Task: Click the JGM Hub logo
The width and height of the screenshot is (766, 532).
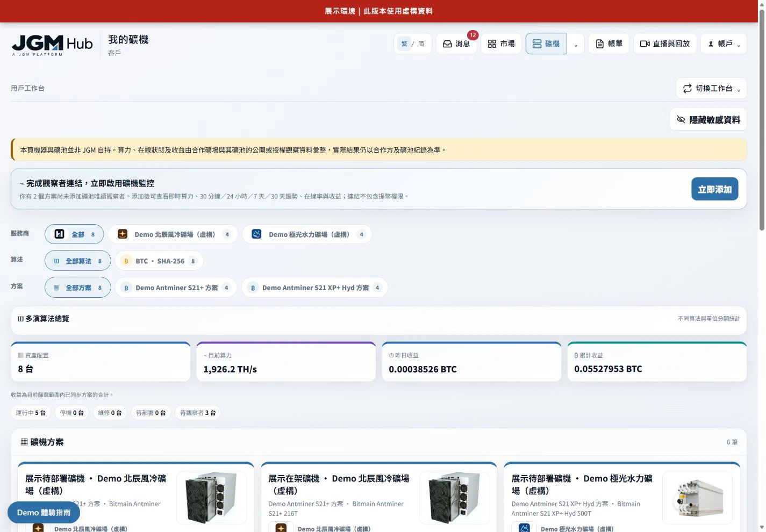Action: pos(52,45)
